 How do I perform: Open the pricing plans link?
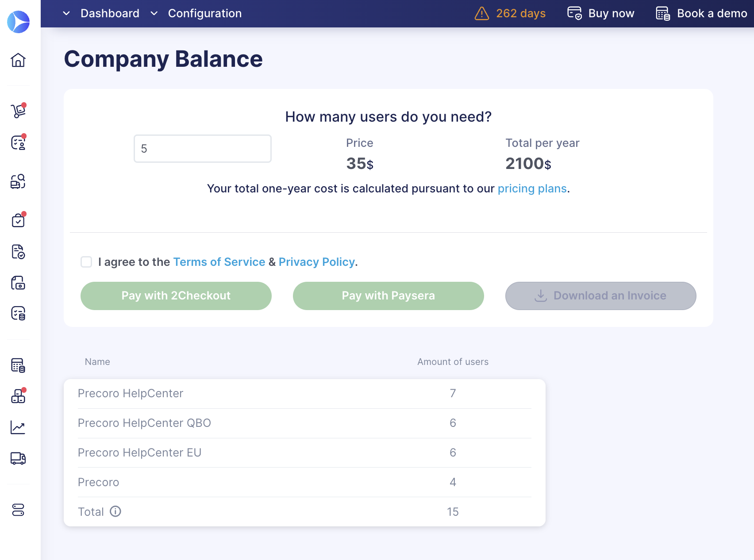coord(532,188)
